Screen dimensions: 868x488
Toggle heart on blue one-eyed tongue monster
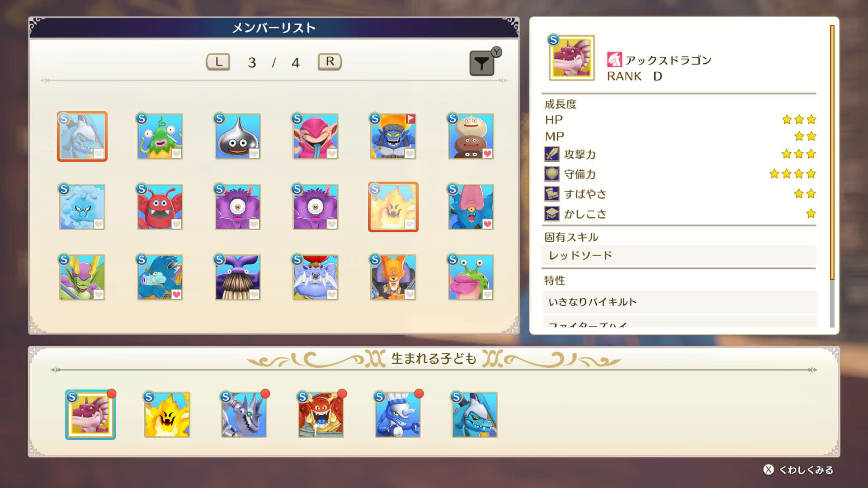(x=487, y=224)
